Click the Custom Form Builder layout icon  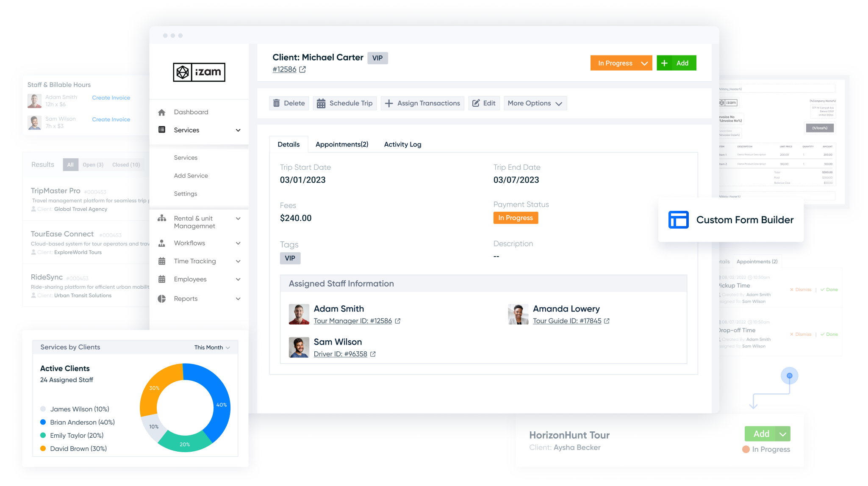click(x=679, y=220)
